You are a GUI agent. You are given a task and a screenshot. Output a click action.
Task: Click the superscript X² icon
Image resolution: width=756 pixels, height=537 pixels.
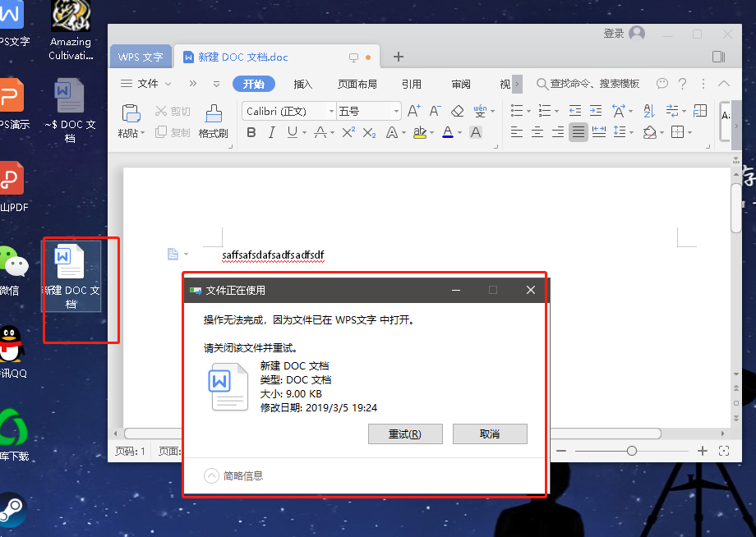pos(348,132)
